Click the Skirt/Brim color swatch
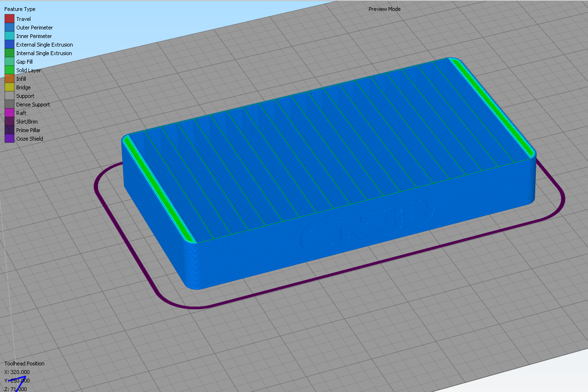 click(x=9, y=121)
